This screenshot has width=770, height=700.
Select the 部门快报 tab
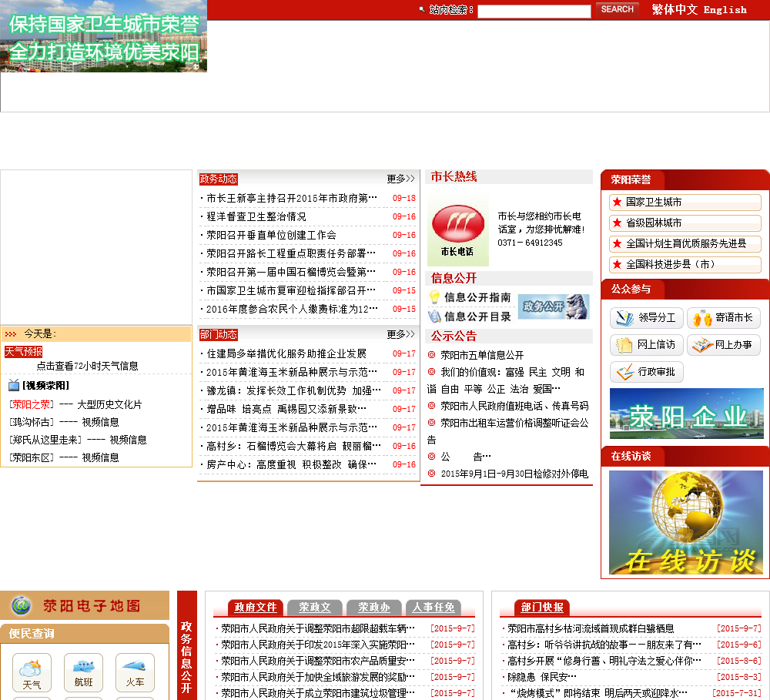542,608
